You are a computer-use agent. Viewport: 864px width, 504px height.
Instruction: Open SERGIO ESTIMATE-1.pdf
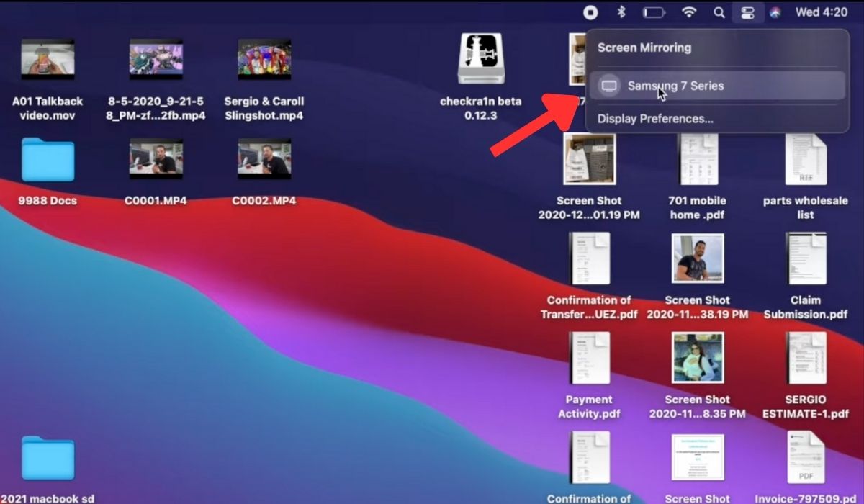click(805, 358)
